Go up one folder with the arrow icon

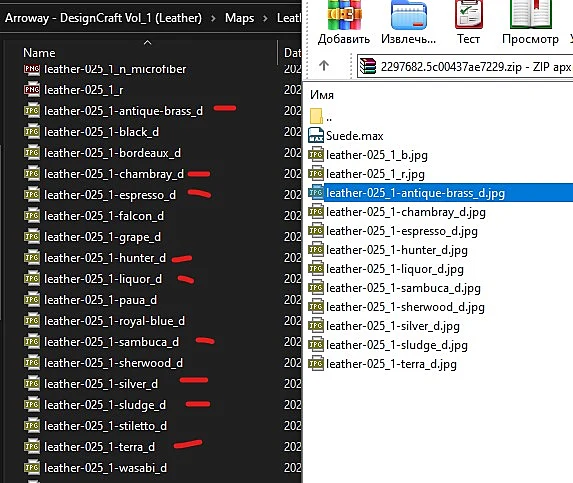[324, 65]
